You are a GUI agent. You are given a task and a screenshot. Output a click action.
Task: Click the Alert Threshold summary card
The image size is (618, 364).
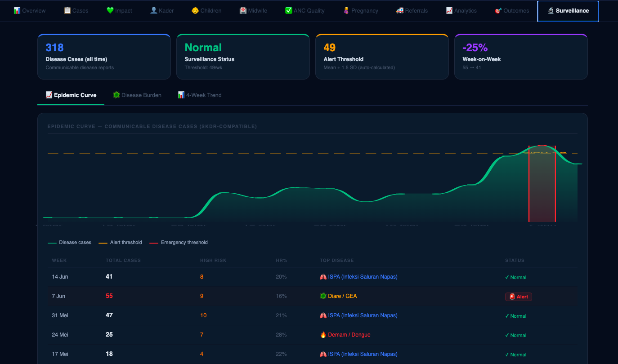pyautogui.click(x=382, y=57)
